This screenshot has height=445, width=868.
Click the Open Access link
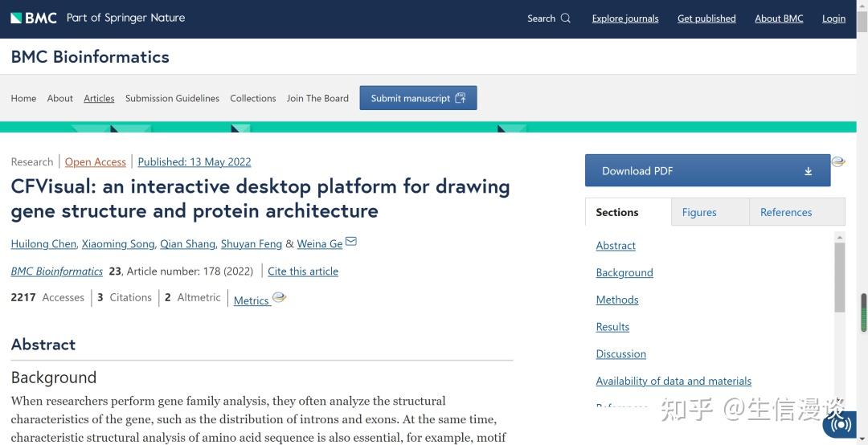(95, 162)
